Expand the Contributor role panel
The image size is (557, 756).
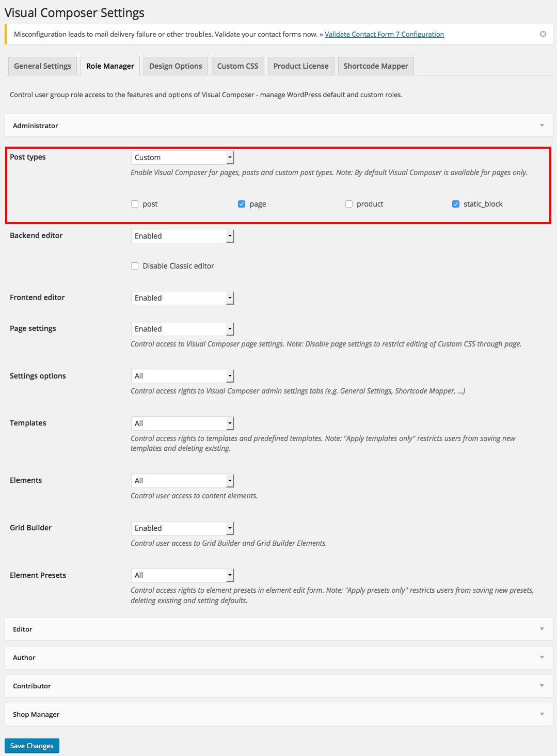(x=279, y=686)
